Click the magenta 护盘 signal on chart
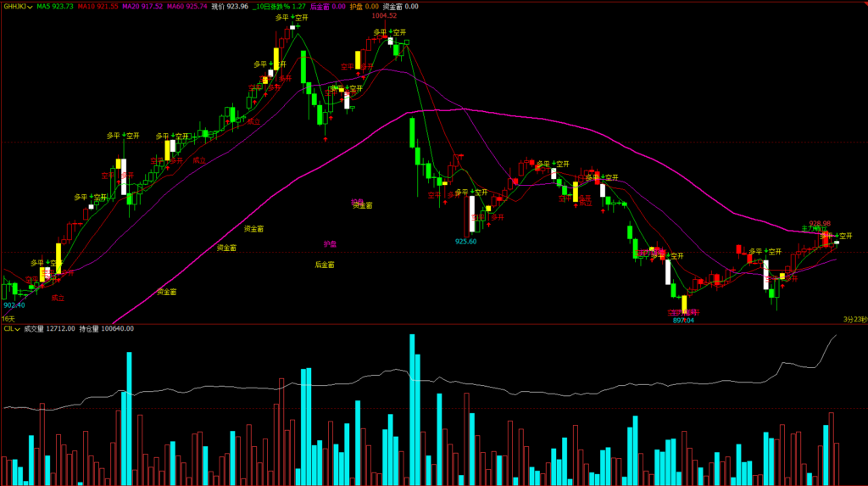The width and height of the screenshot is (868, 486). click(330, 243)
